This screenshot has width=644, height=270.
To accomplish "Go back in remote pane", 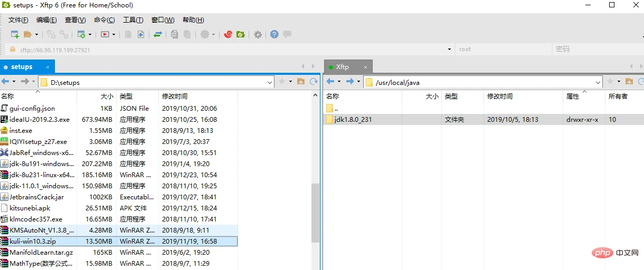I will click(330, 82).
